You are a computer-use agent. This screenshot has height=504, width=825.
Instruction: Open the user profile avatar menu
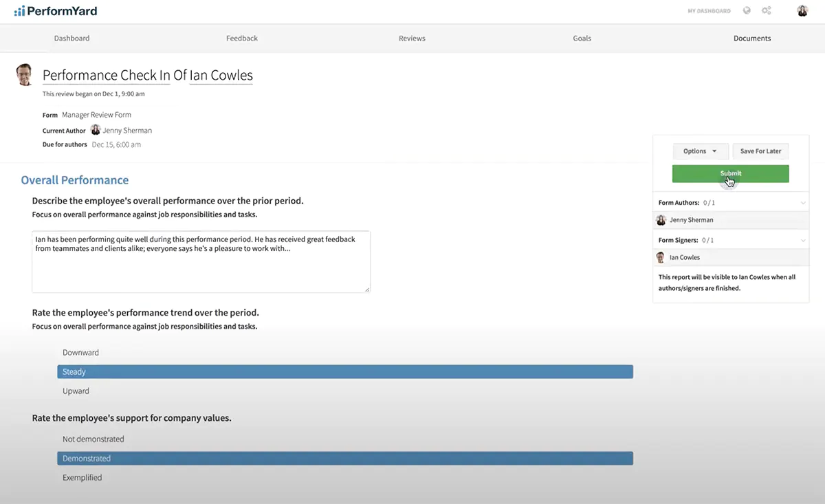point(802,11)
